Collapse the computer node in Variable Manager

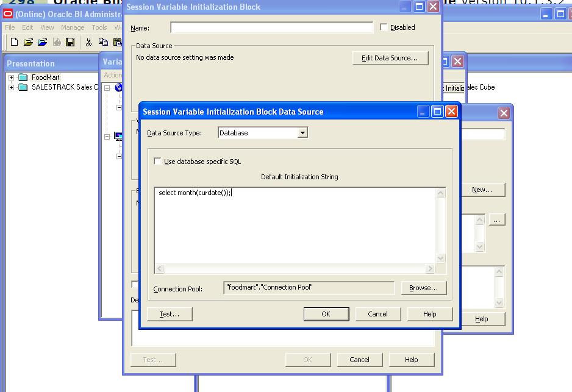(107, 137)
